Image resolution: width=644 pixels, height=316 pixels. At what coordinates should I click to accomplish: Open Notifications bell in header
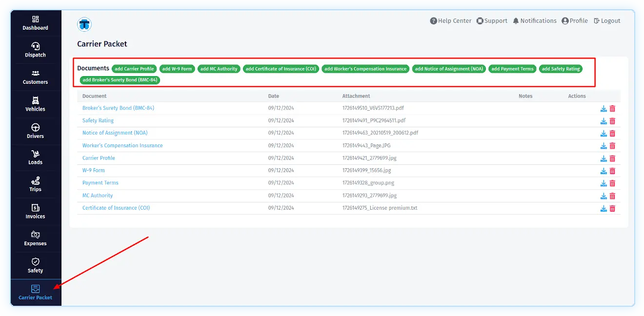click(534, 21)
